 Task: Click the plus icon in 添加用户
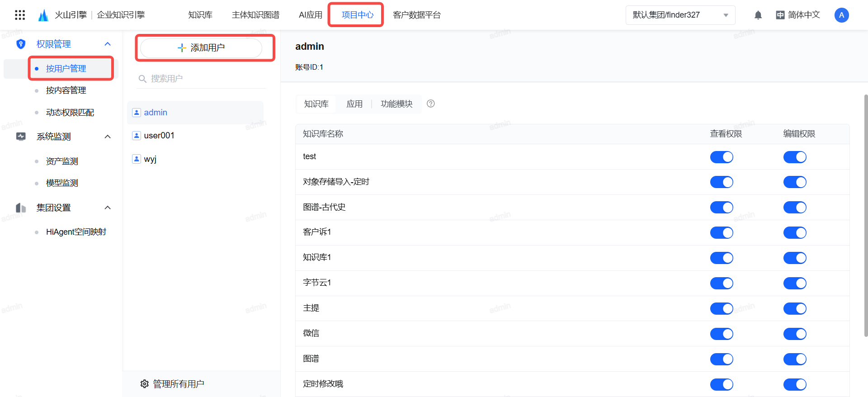[x=182, y=47]
